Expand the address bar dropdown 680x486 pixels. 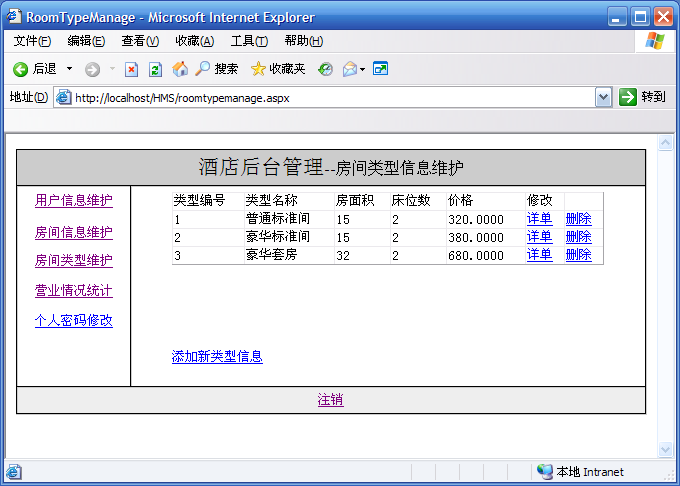click(x=603, y=97)
